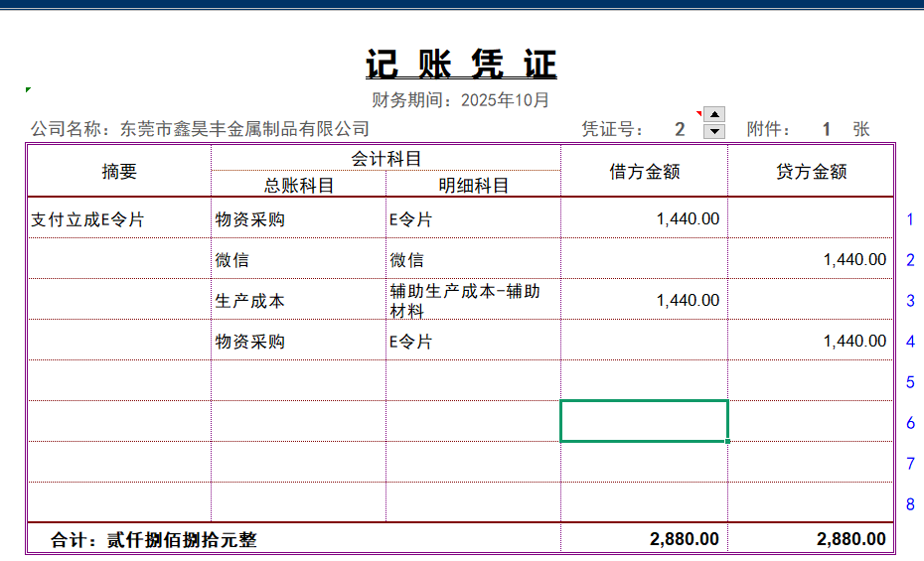Image resolution: width=924 pixels, height=561 pixels.
Task: Click blue row number 5 on right
Action: [910, 382]
